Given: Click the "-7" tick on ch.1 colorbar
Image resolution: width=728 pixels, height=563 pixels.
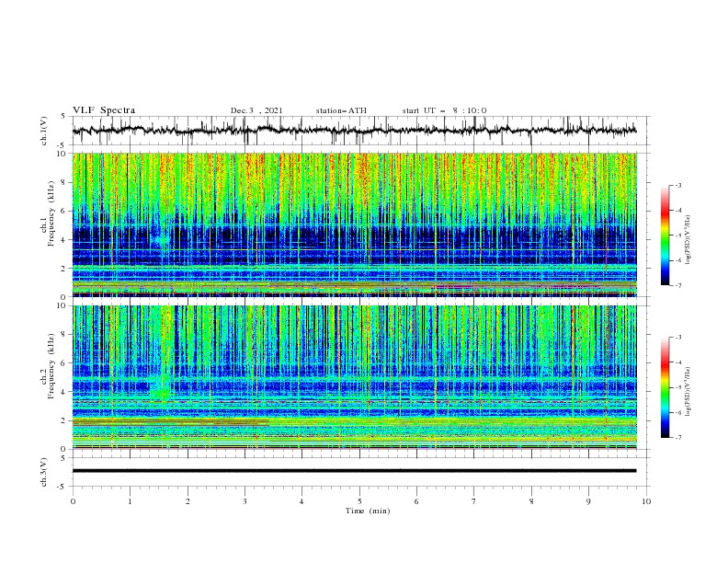Looking at the screenshot, I should (x=677, y=285).
